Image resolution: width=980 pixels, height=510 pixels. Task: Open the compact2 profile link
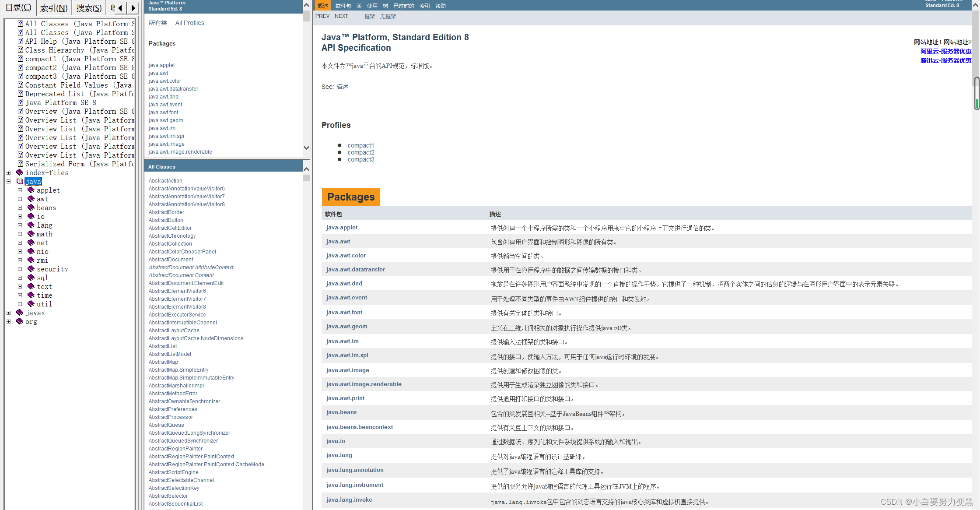pyautogui.click(x=361, y=152)
